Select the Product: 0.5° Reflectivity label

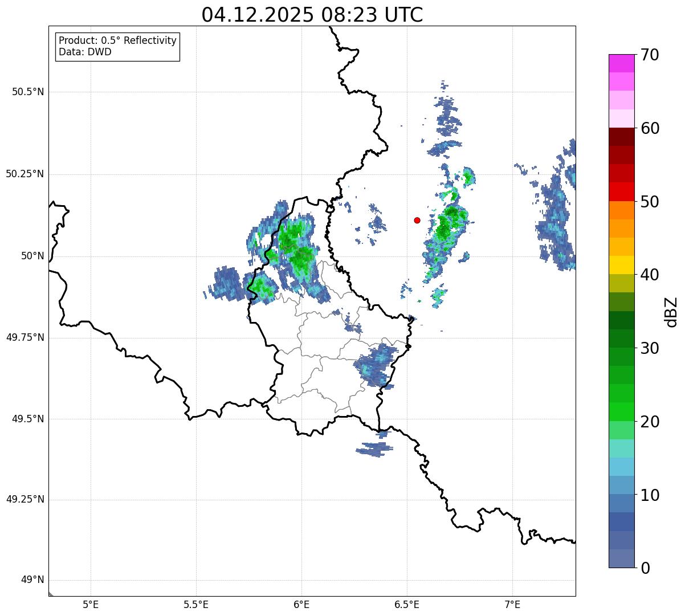[117, 41]
